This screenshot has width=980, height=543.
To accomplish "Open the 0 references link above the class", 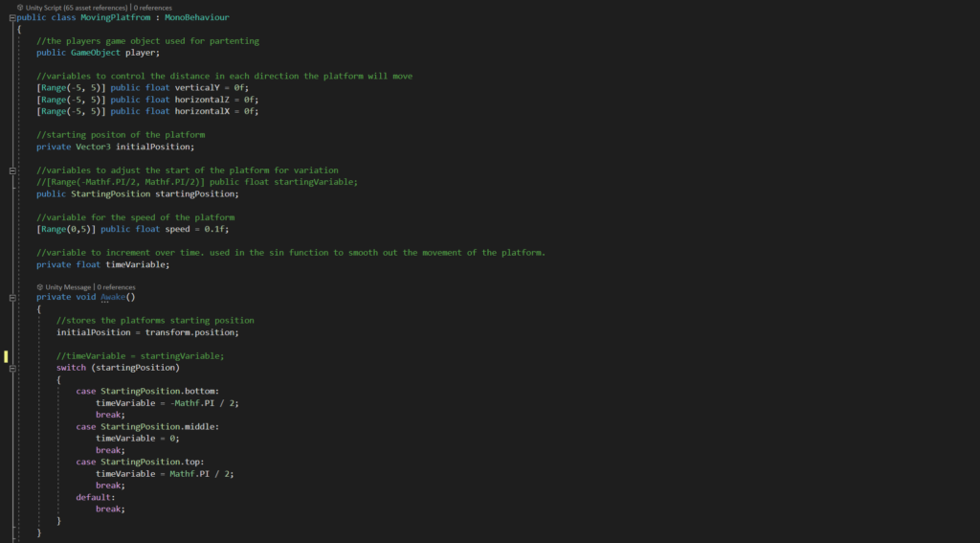I will coord(152,8).
